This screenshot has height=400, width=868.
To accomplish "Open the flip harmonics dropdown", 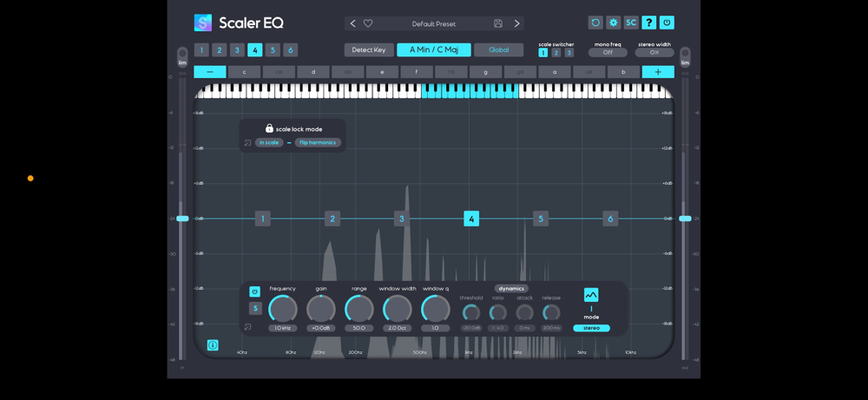I will [x=318, y=143].
